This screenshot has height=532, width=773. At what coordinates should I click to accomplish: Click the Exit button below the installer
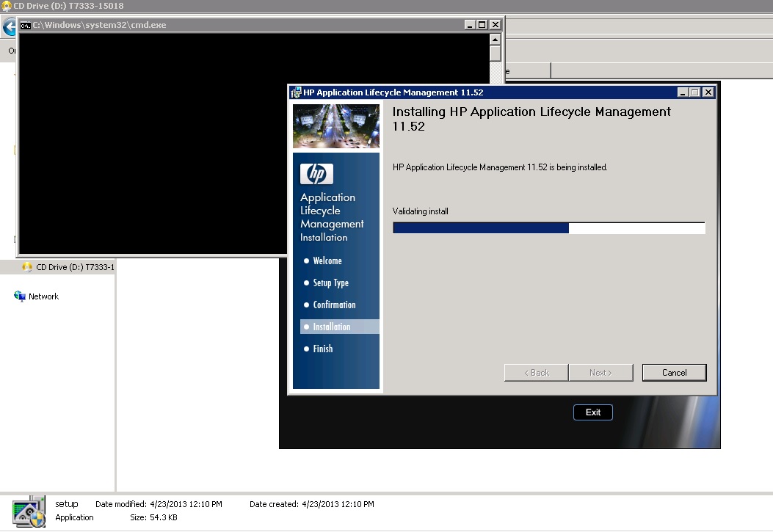click(593, 412)
